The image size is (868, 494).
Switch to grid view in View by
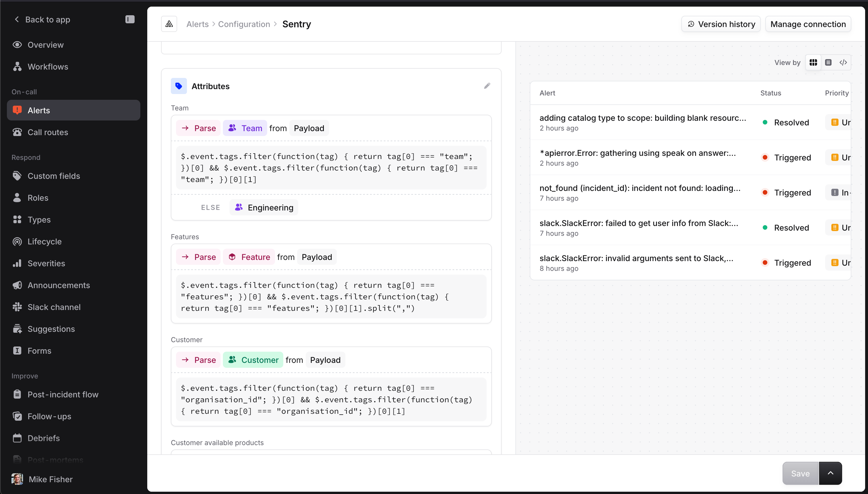(813, 62)
